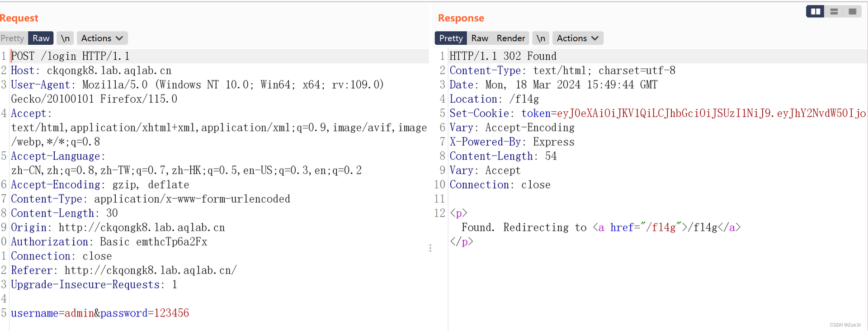
Task: Click the Set-Cookie token value
Action: click(x=712, y=113)
